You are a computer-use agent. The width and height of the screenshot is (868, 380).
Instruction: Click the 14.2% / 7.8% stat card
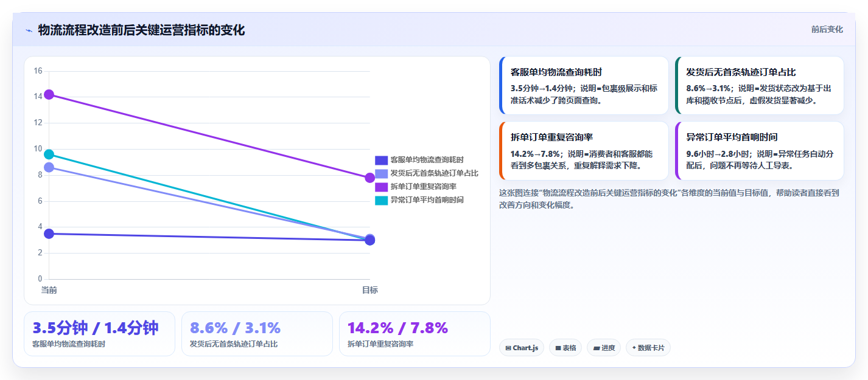click(x=415, y=334)
